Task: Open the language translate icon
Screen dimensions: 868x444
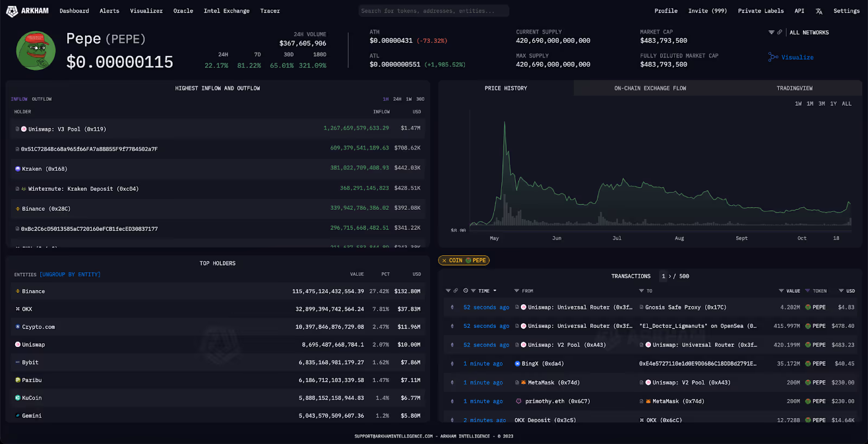Action: [x=819, y=11]
